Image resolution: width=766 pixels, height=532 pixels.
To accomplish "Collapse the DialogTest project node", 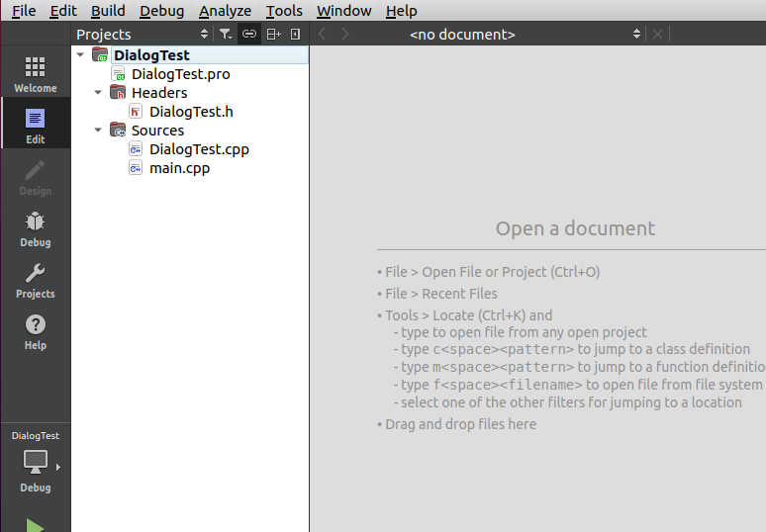I will [x=80, y=54].
